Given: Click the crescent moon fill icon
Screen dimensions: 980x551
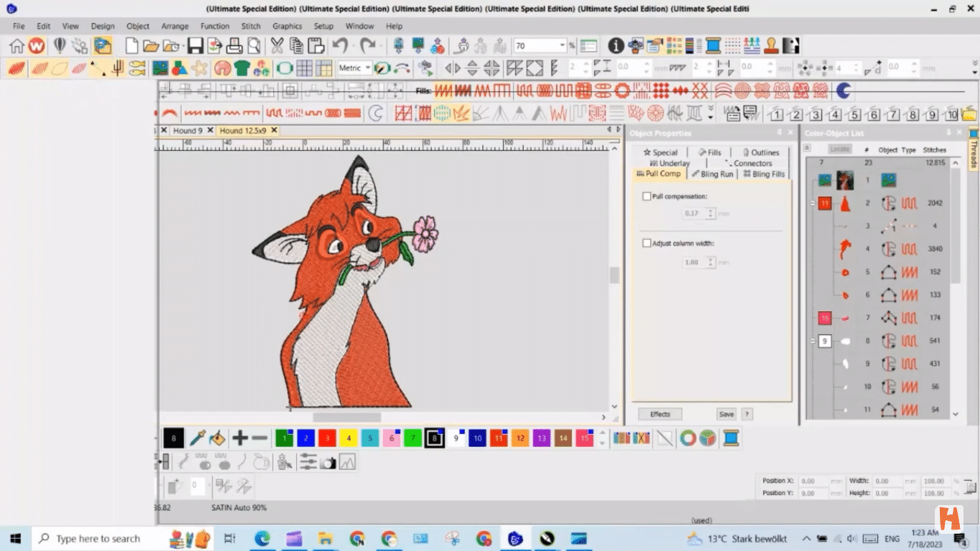Looking at the screenshot, I should coord(844,91).
